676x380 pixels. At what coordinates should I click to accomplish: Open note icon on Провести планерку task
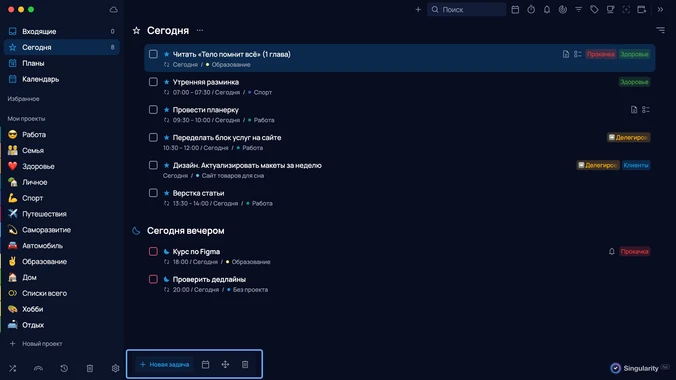[x=634, y=110]
